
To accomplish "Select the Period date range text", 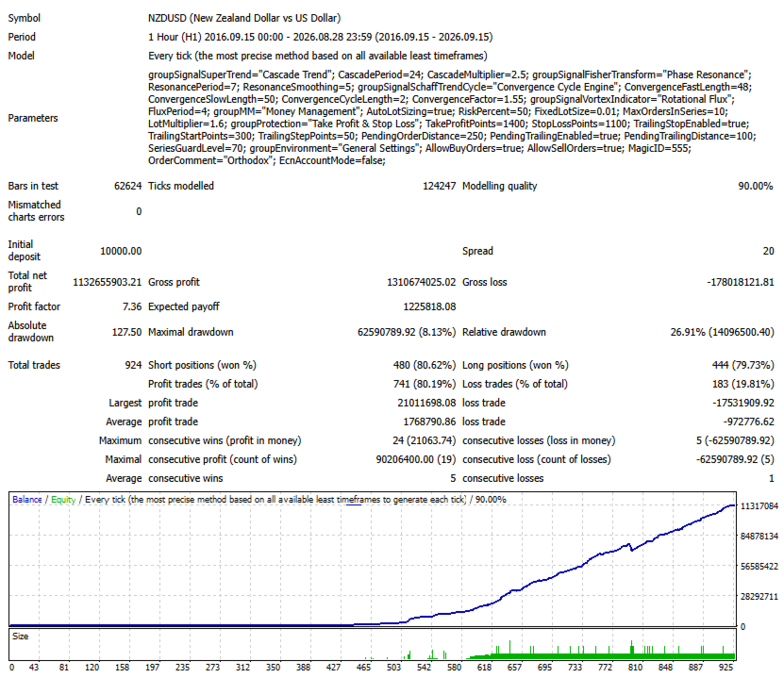I will [321, 37].
